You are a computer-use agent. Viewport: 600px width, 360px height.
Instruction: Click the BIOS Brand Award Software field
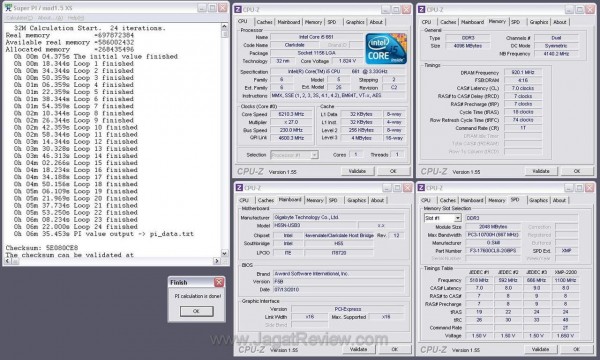(338, 274)
